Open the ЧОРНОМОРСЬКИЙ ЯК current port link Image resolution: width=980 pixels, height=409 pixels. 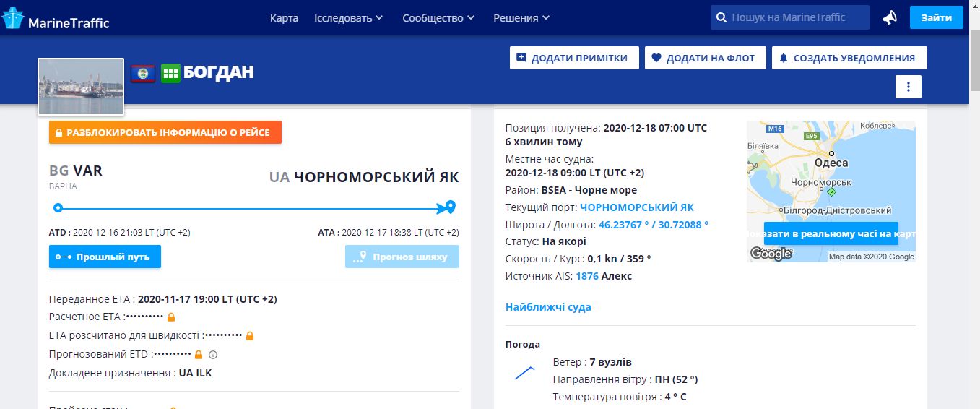pyautogui.click(x=637, y=207)
